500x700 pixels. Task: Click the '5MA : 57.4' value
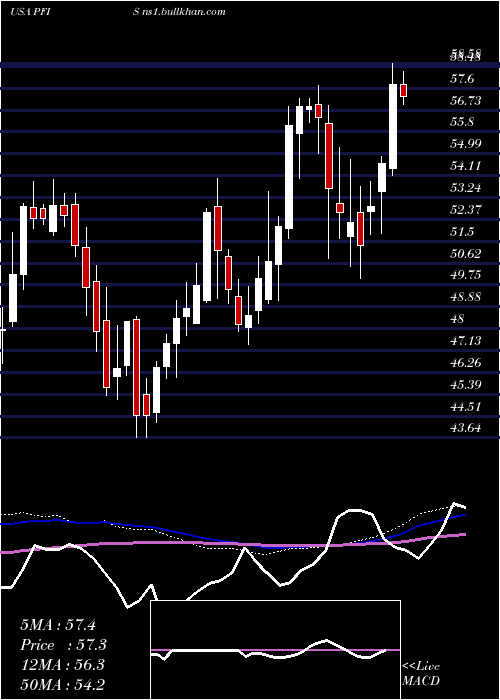tap(58, 625)
